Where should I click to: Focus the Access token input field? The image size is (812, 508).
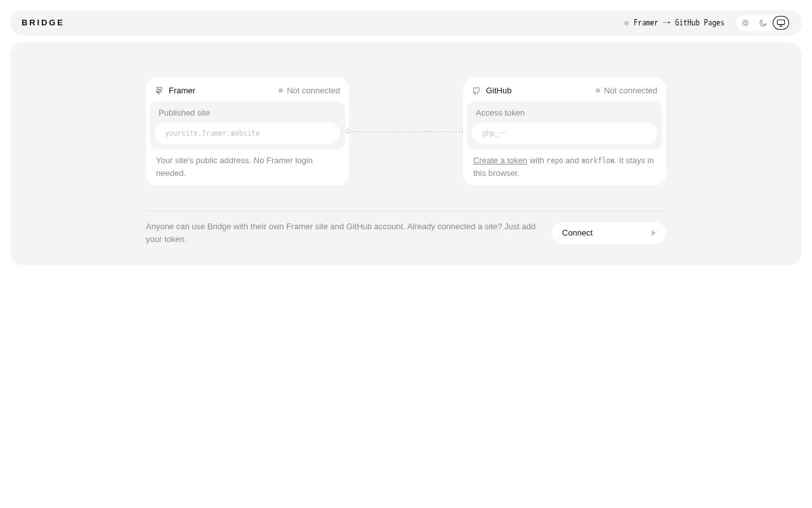(x=565, y=133)
